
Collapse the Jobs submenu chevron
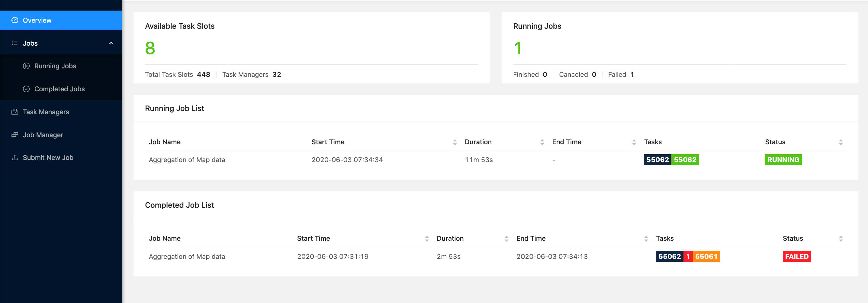(111, 43)
